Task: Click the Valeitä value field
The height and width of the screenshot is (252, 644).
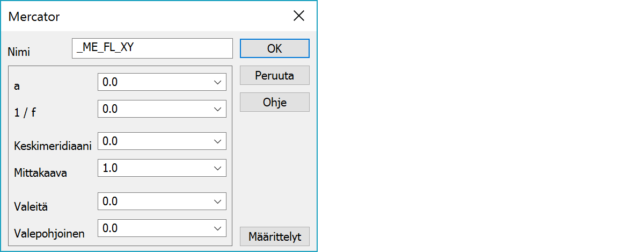Action: point(153,201)
